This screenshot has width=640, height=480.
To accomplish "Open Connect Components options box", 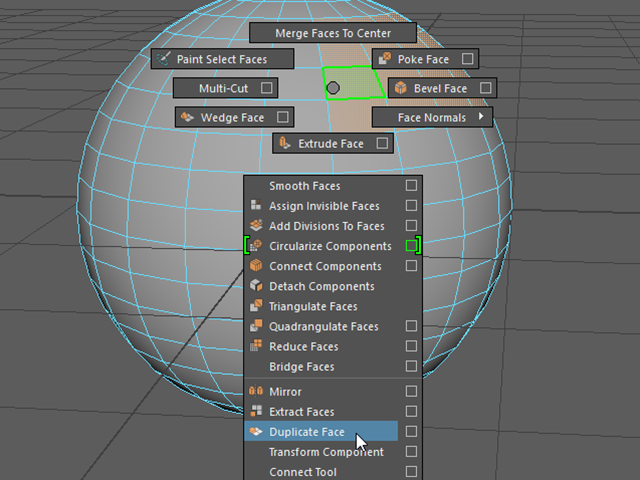I will [411, 266].
